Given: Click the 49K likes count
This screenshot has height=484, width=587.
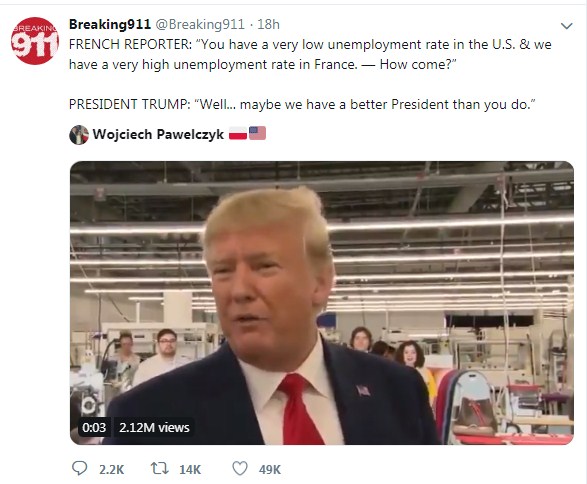Looking at the screenshot, I should point(270,469).
